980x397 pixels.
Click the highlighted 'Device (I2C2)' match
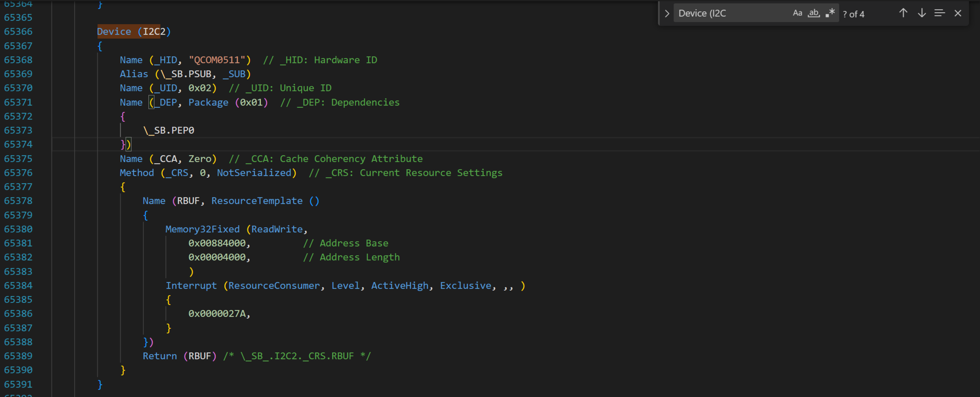(129, 31)
